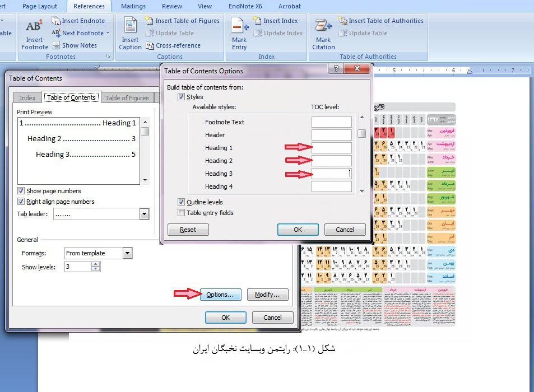The width and height of the screenshot is (534, 392).
Task: Click the Insert Endnote icon
Action: [x=56, y=21]
